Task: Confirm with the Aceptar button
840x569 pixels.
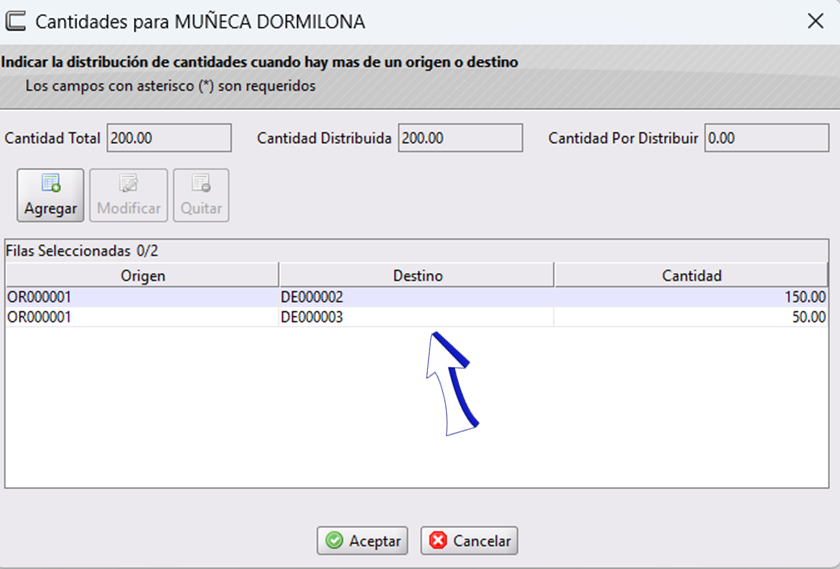Action: coord(362,541)
